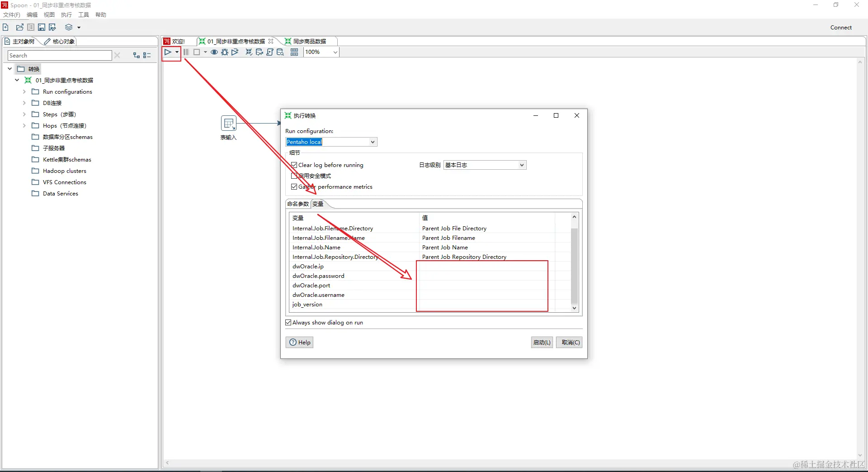Open the 编辑 menu
Image resolution: width=868 pixels, height=472 pixels.
(x=32, y=14)
